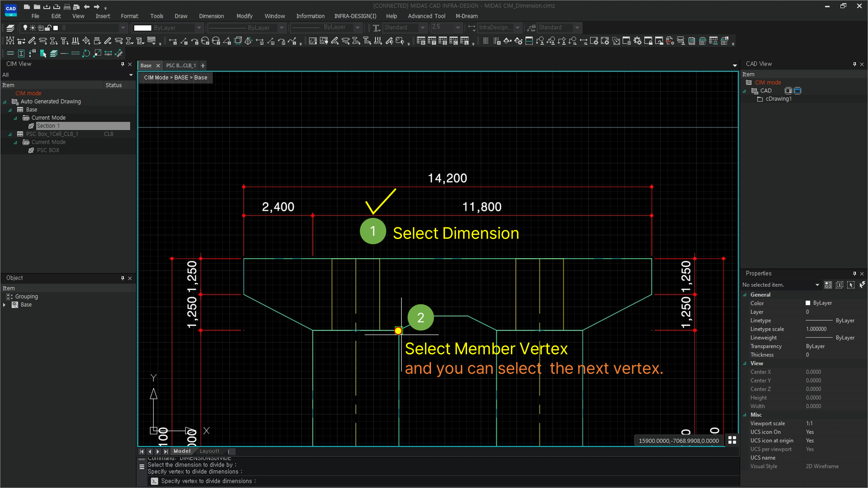Image resolution: width=868 pixels, height=488 pixels.
Task: Click the layers stack icon in third row
Action: 54,53
